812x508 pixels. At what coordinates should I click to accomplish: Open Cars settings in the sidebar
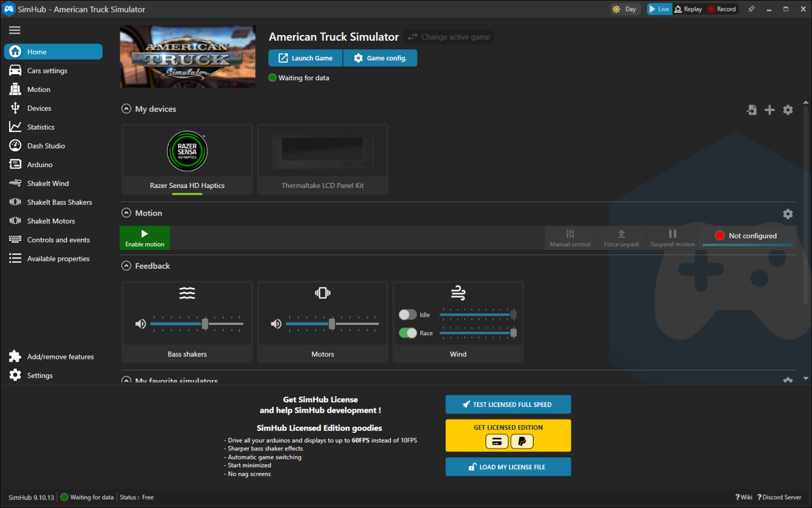click(53, 71)
